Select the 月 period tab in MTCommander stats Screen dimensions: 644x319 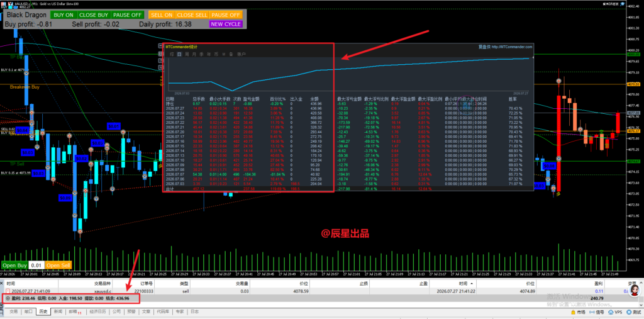coord(194,54)
